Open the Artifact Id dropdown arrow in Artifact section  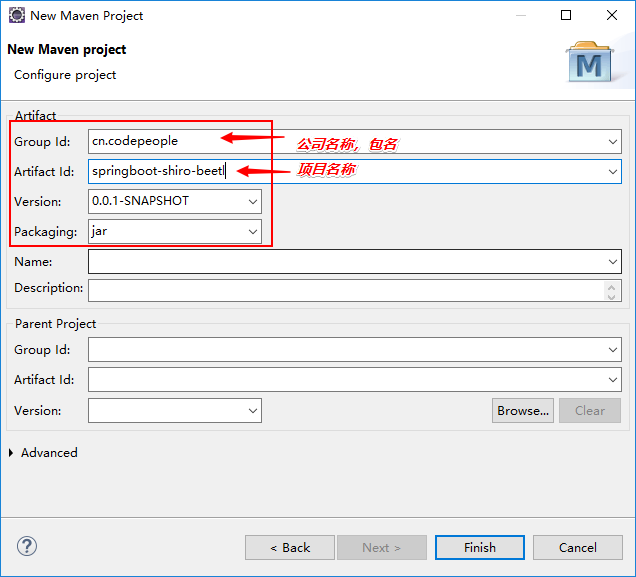coord(612,172)
